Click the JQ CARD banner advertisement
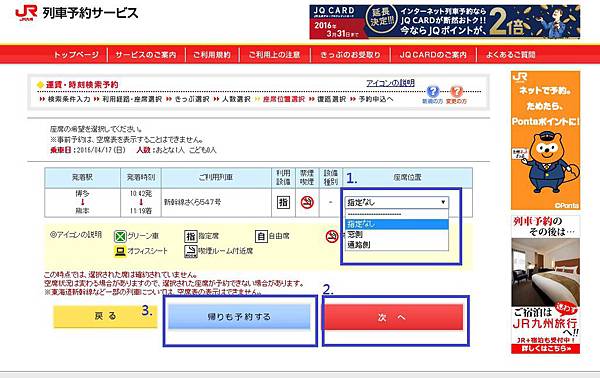Viewport: 600px width, 378px height. click(x=445, y=22)
